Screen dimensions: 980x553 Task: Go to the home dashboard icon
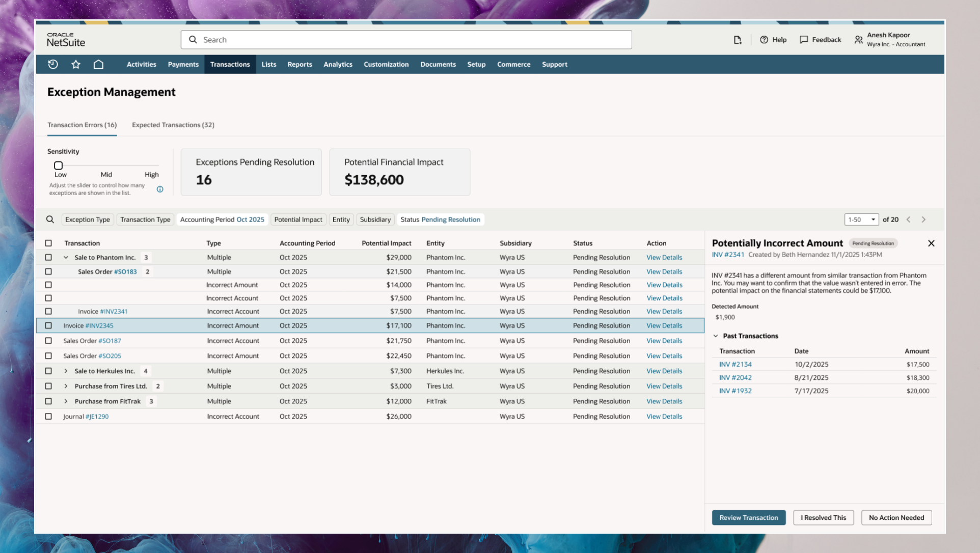coord(98,64)
